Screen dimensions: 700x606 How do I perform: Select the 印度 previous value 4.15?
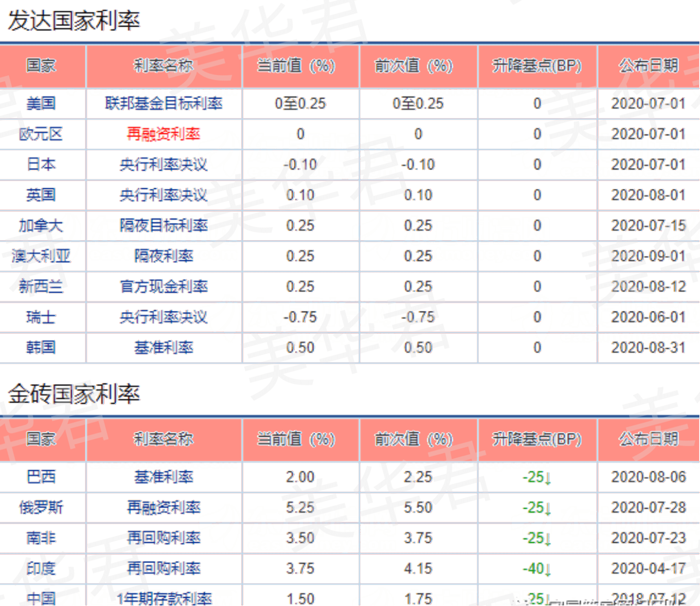pyautogui.click(x=418, y=569)
